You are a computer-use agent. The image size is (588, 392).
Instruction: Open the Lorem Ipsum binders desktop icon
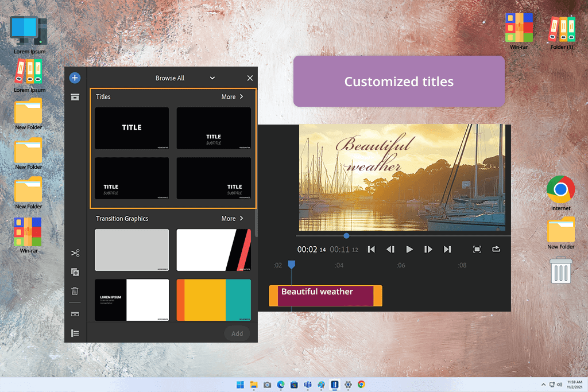pyautogui.click(x=29, y=76)
